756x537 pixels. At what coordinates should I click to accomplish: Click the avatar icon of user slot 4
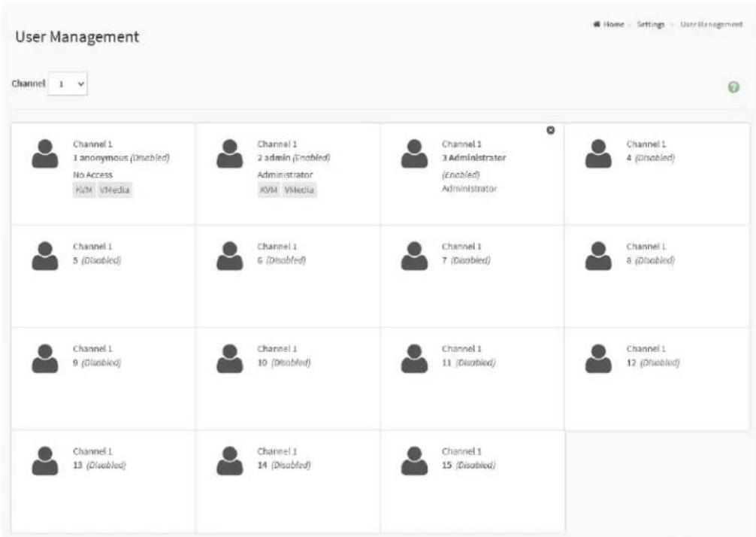[x=598, y=153]
